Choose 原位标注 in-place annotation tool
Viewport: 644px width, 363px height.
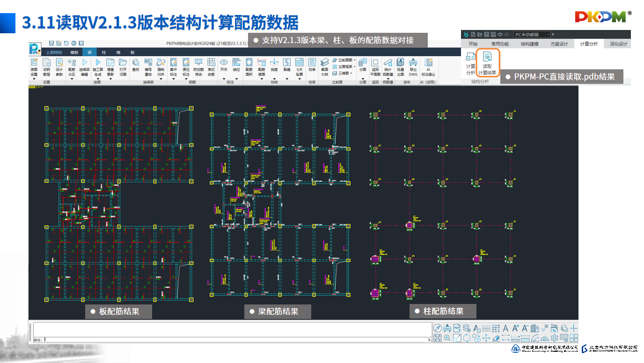[186, 67]
